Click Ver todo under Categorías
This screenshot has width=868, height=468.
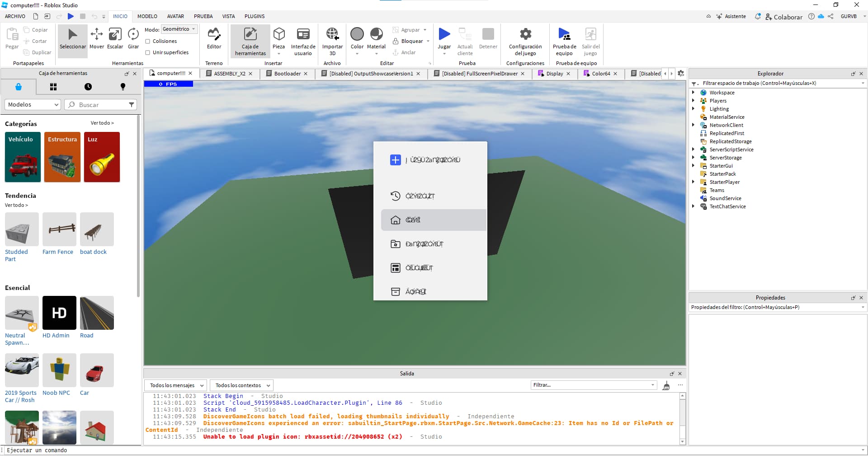(103, 122)
